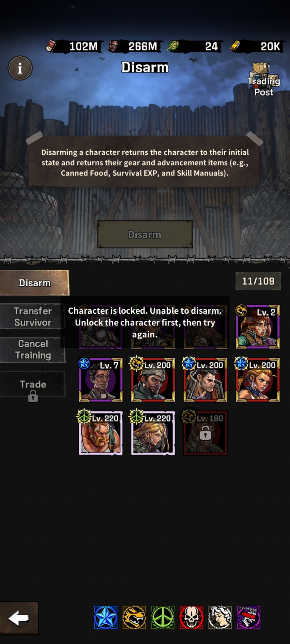
Task: Switch to Transfer Survivor tab
Action: click(33, 317)
